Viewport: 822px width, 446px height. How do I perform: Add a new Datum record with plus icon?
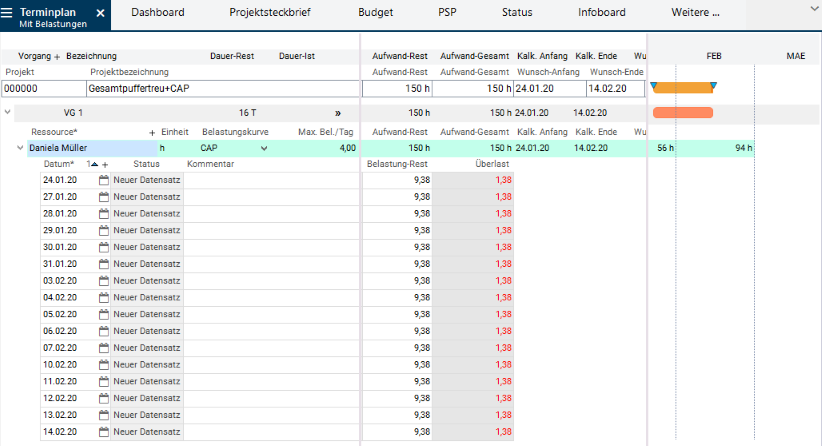pyautogui.click(x=105, y=165)
